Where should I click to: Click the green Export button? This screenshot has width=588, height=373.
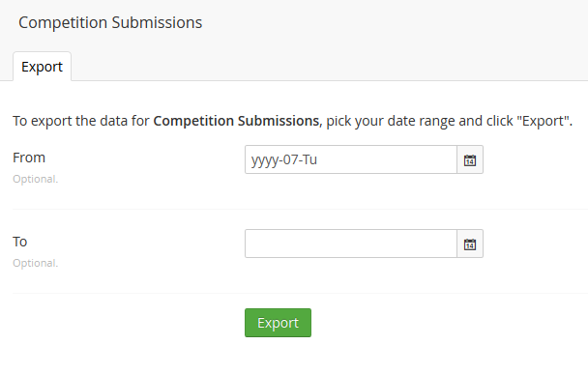tap(278, 323)
